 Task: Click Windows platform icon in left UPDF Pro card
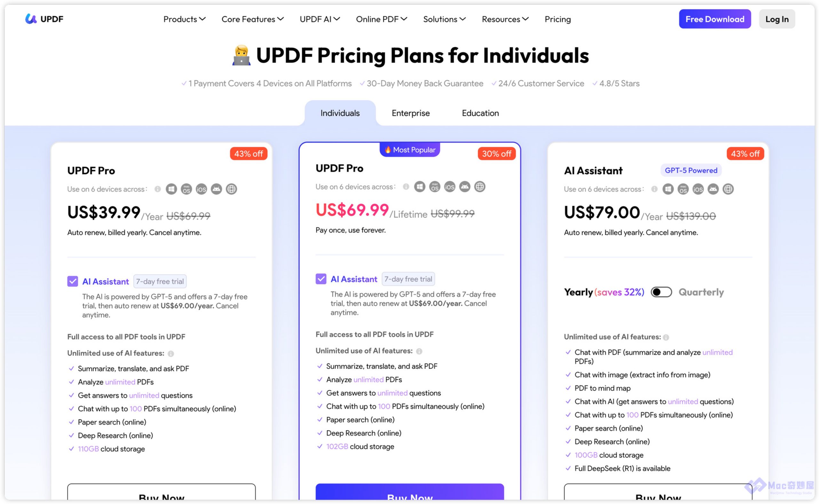coord(171,189)
